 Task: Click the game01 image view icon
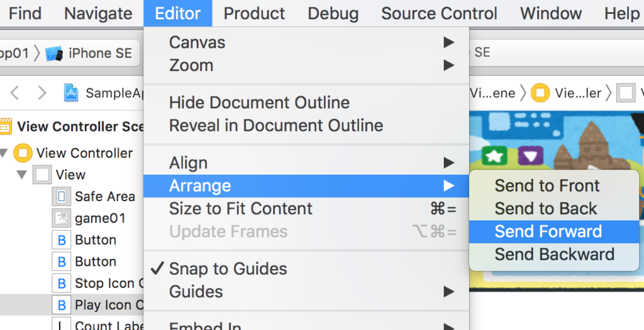tap(62, 218)
